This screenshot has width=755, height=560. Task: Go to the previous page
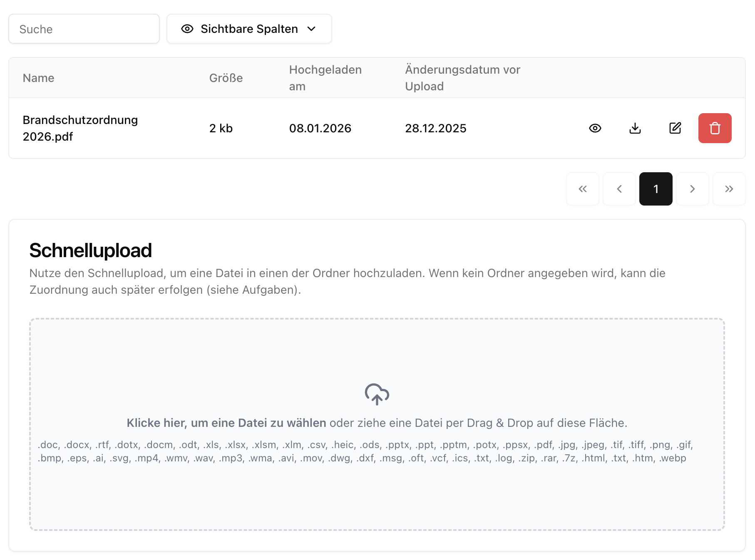pos(619,189)
